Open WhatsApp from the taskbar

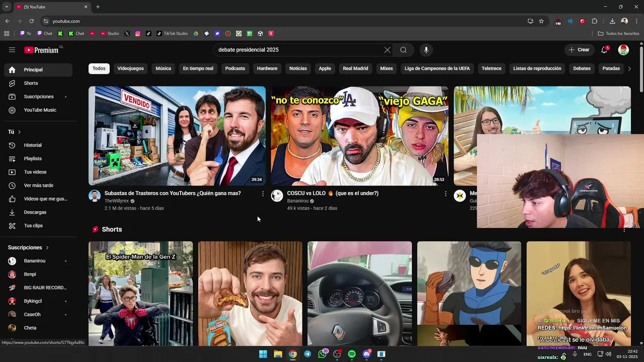click(x=323, y=354)
